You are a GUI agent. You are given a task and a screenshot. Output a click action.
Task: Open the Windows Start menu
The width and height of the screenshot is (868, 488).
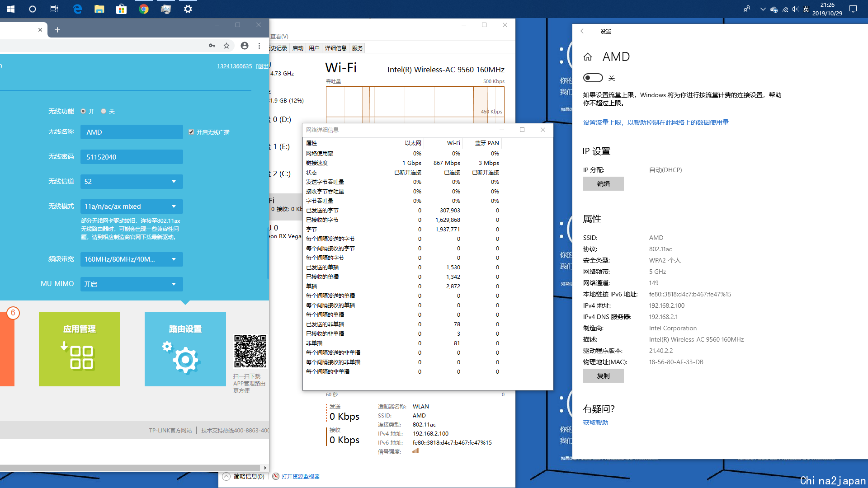coord(11,9)
